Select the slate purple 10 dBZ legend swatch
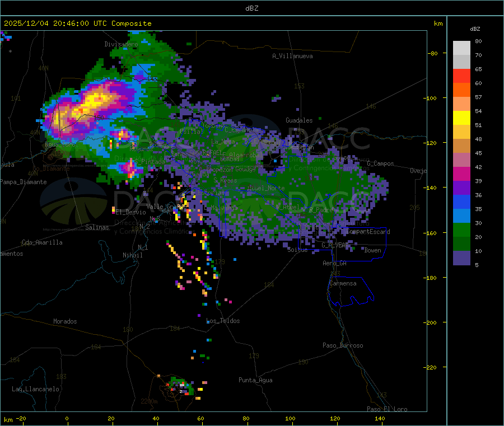Viewport: 504px width, 426px height. pos(461,258)
